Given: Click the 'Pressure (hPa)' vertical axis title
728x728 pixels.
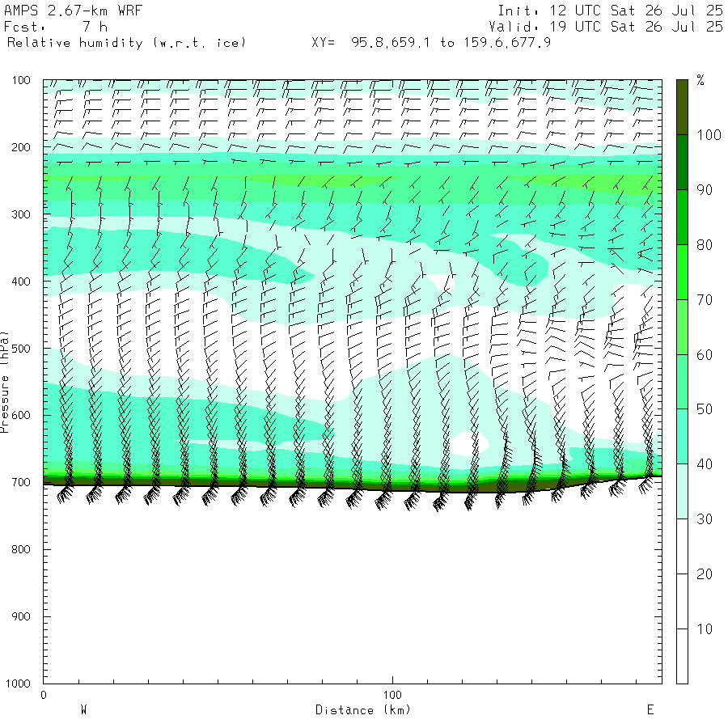Looking at the screenshot, I should 5,382.
